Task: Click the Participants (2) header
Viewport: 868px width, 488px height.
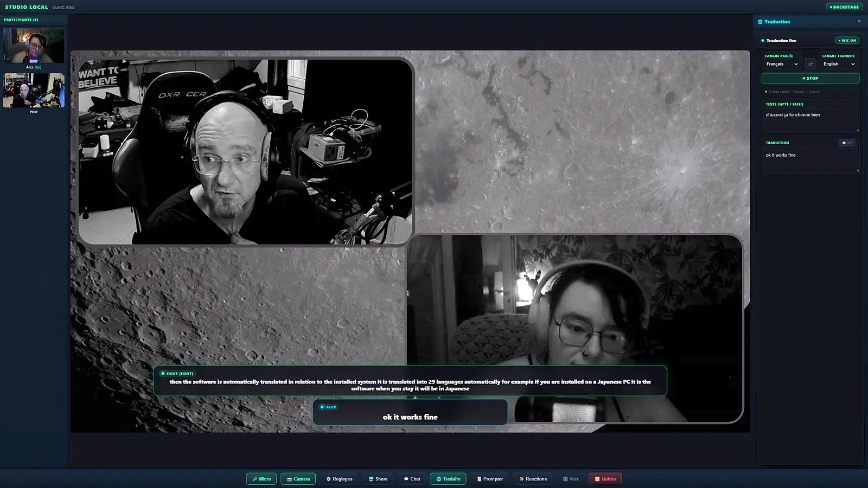Action: 21,20
